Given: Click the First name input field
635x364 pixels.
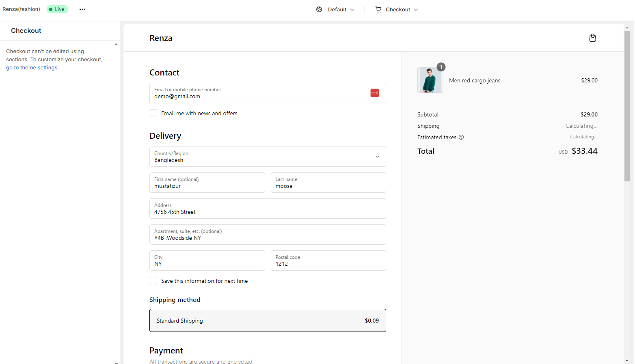Looking at the screenshot, I should tap(207, 183).
